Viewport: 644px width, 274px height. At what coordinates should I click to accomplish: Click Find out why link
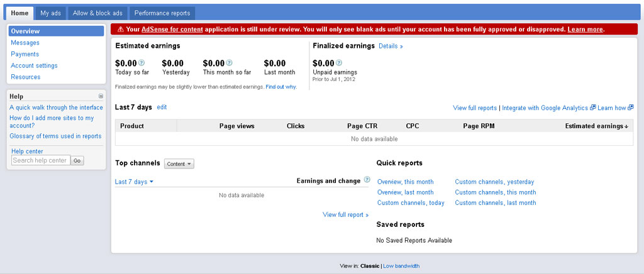coord(281,87)
